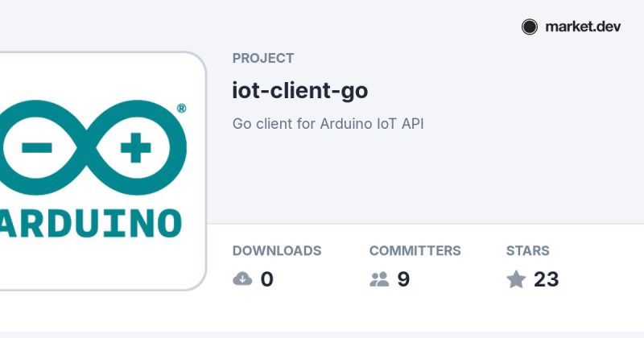Screen dimensions: 644x338
Task: Click the committers count 9
Action: coord(403,279)
